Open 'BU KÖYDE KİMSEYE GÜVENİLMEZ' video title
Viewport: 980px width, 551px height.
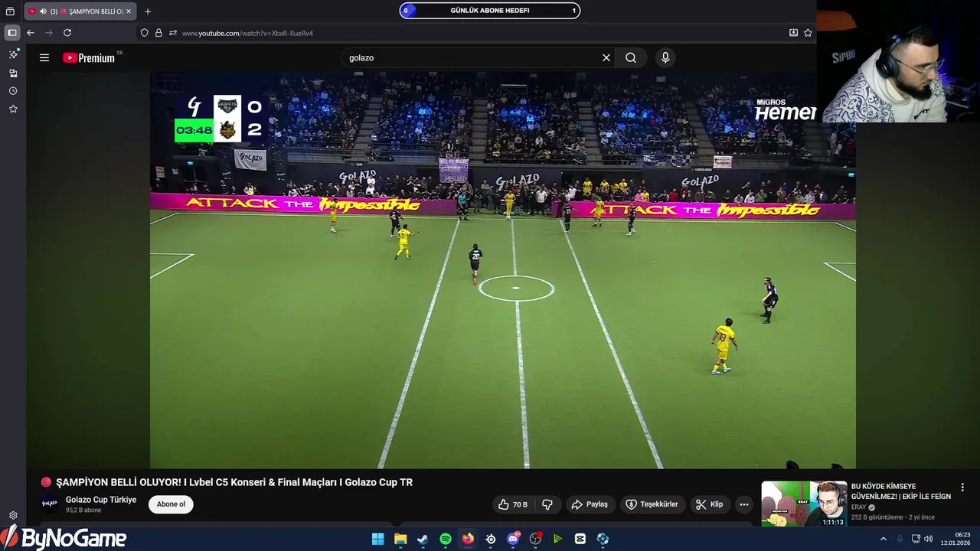pyautogui.click(x=901, y=491)
